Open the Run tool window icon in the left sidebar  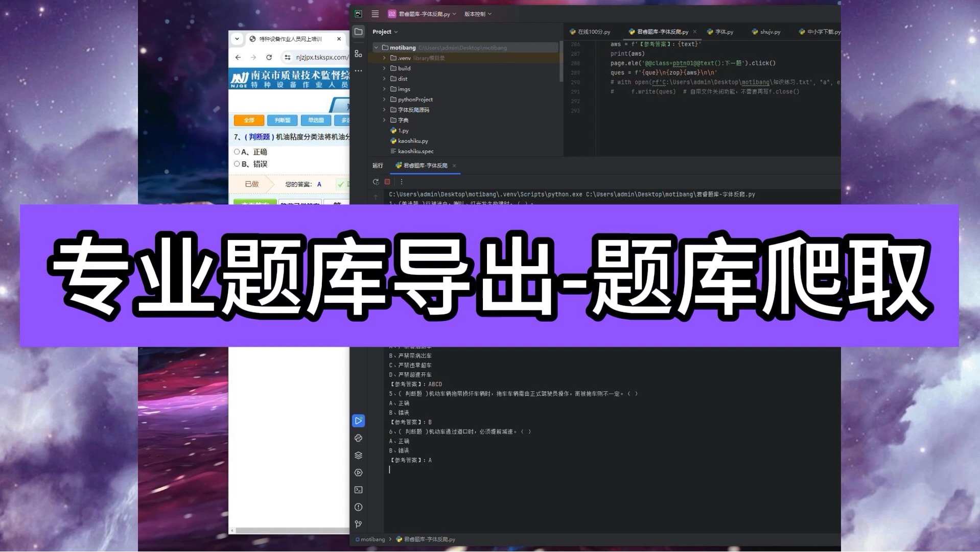coord(359,421)
